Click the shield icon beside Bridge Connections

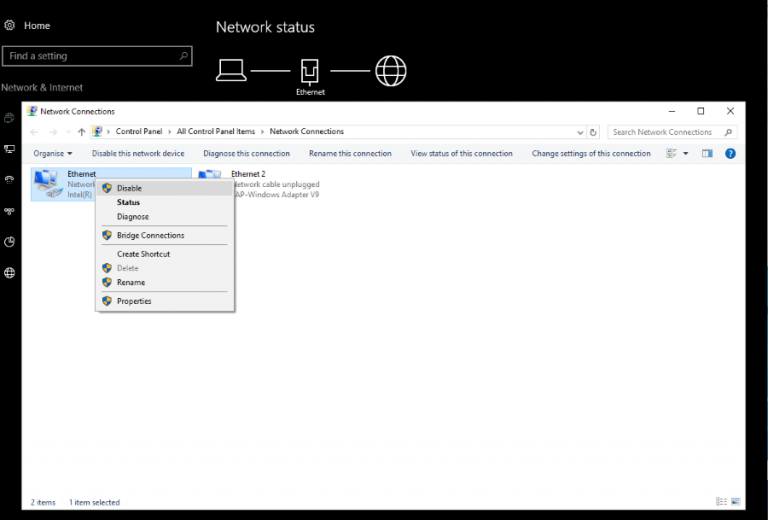pyautogui.click(x=107, y=235)
